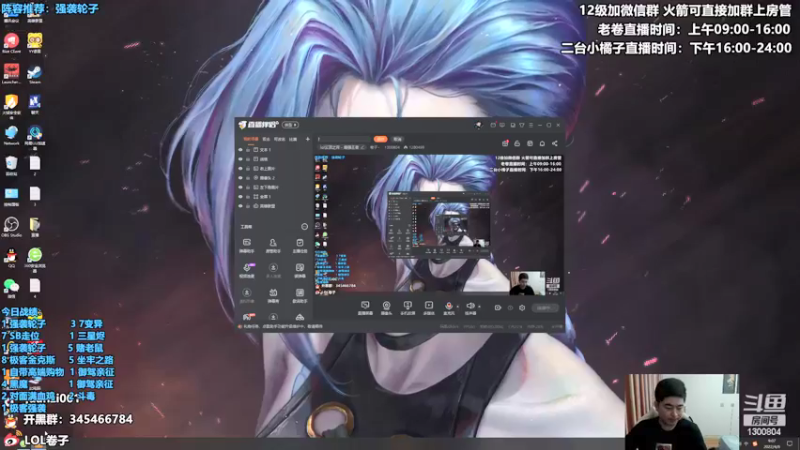Hide the 全屏 1 source layer
800x450 pixels.
click(240, 196)
